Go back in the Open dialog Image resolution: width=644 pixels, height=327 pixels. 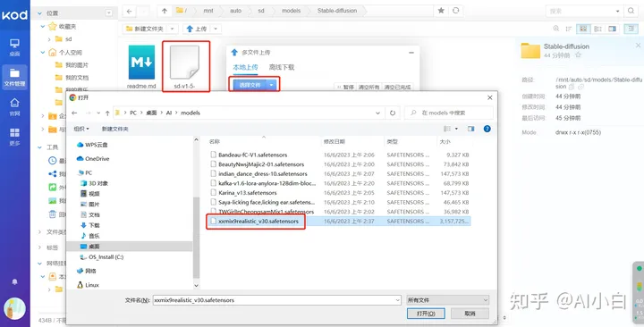(x=74, y=113)
